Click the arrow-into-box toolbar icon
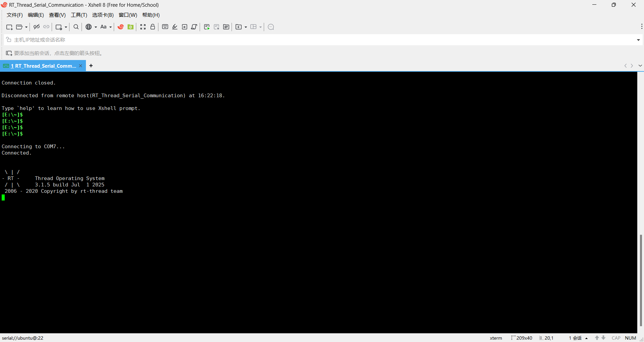 point(185,27)
